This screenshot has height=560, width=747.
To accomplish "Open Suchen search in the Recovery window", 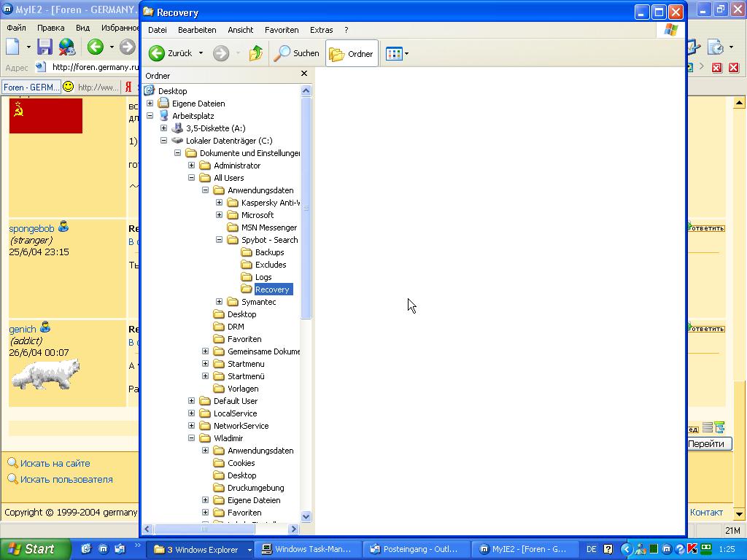I will coord(296,53).
